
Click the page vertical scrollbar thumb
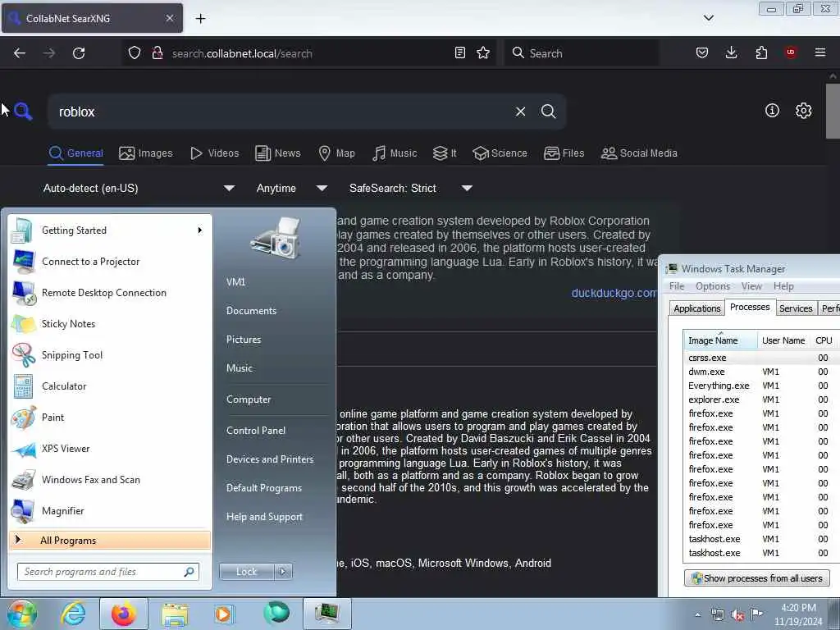point(833,111)
